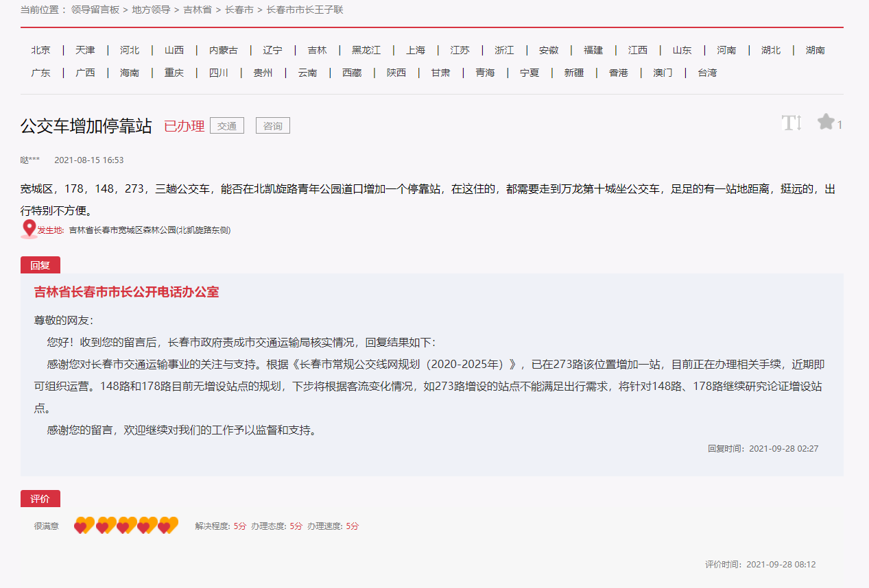
Task: Click the red location pin icon
Action: tap(29, 229)
